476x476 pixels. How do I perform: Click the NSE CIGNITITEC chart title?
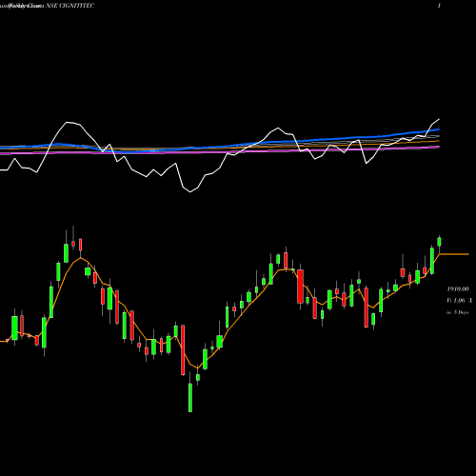[x=70, y=6]
